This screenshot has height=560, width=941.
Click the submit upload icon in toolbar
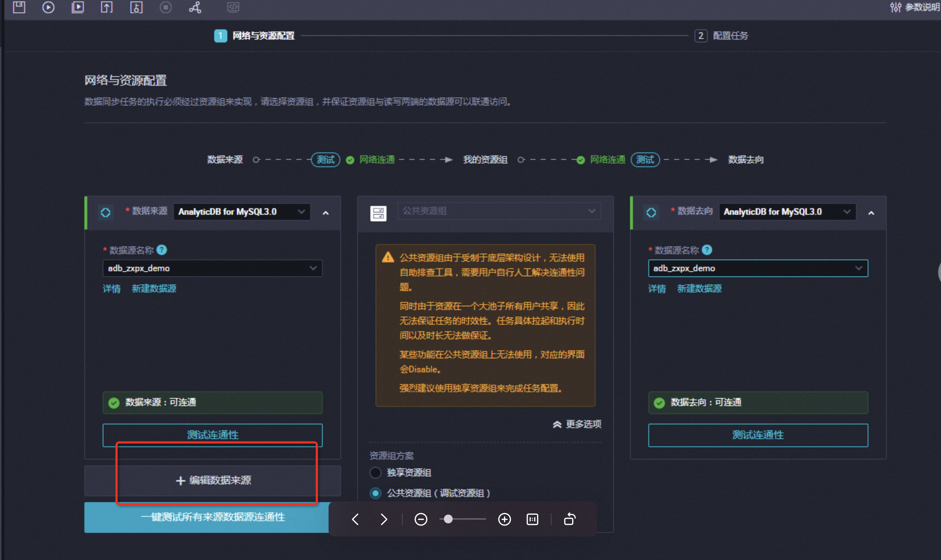[107, 7]
